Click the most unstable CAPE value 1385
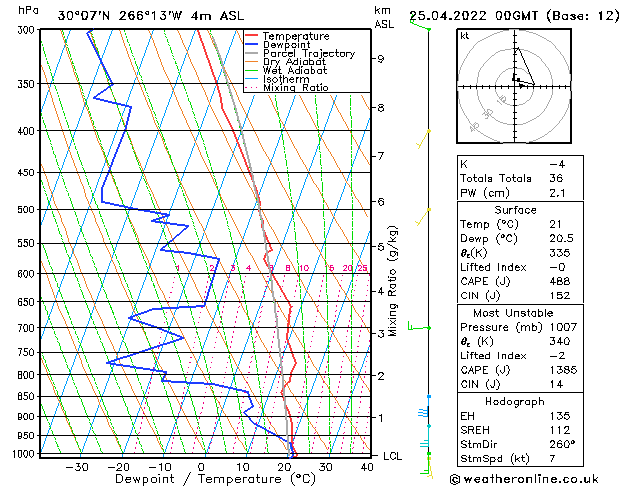 (563, 370)
